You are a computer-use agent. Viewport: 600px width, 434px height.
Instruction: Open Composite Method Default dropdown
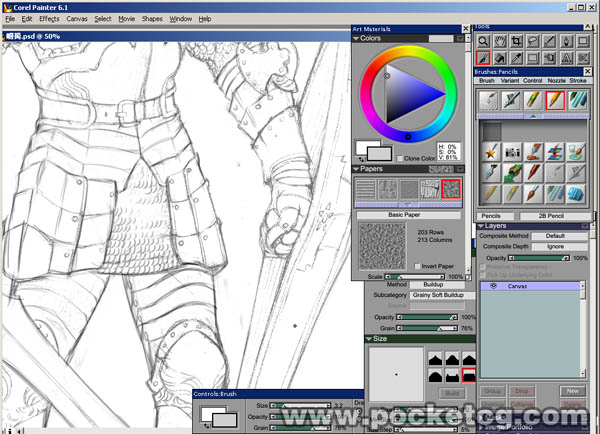coord(559,236)
